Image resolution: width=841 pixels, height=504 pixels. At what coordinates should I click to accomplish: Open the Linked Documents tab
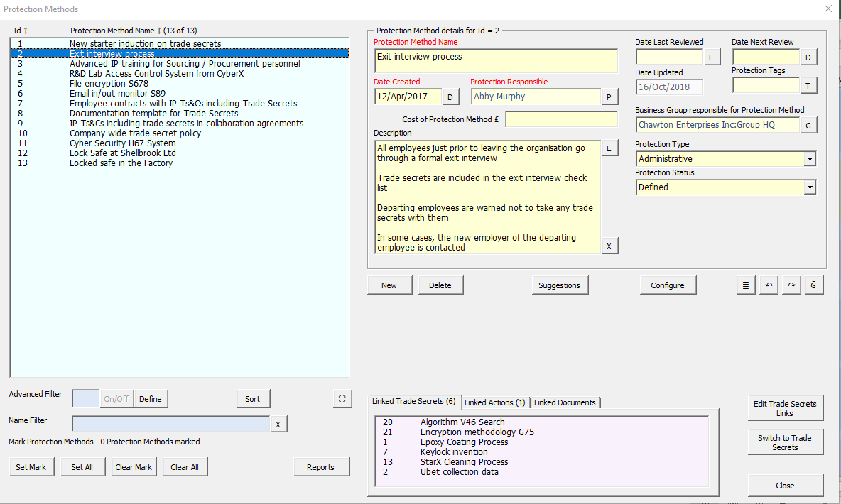coord(565,402)
